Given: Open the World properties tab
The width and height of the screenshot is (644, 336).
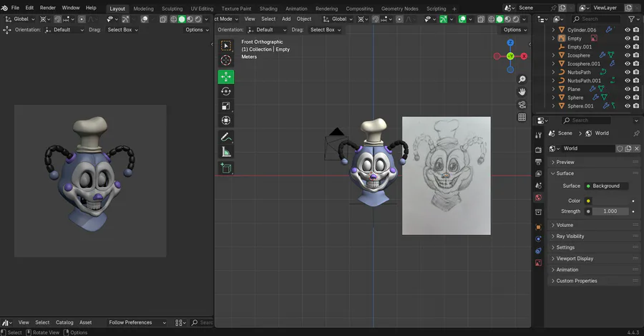Looking at the screenshot, I should (x=538, y=198).
